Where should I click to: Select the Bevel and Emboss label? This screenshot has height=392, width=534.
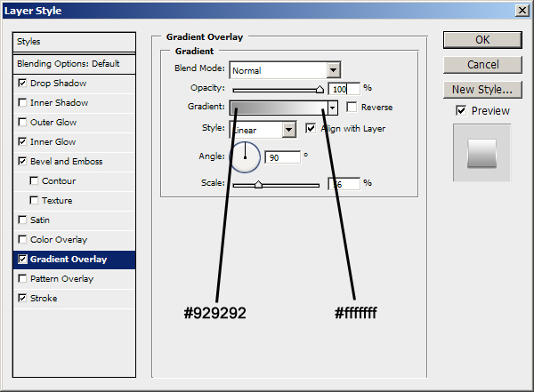(x=67, y=161)
